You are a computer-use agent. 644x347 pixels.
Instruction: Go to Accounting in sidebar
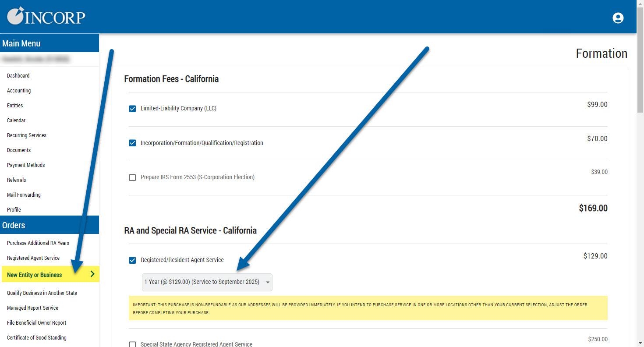coord(19,91)
